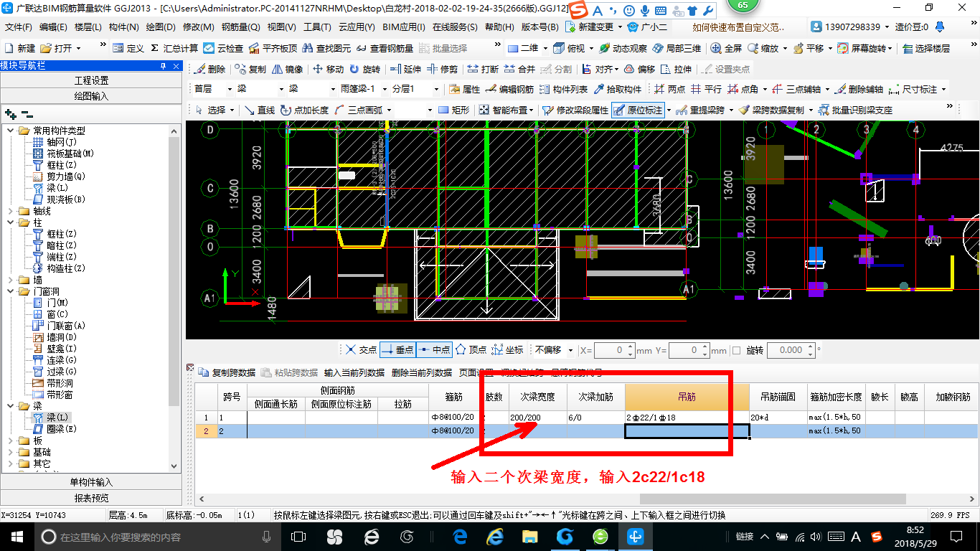Open 编辑钢筋 edit rebar
Image resolution: width=980 pixels, height=551 pixels.
pos(509,90)
